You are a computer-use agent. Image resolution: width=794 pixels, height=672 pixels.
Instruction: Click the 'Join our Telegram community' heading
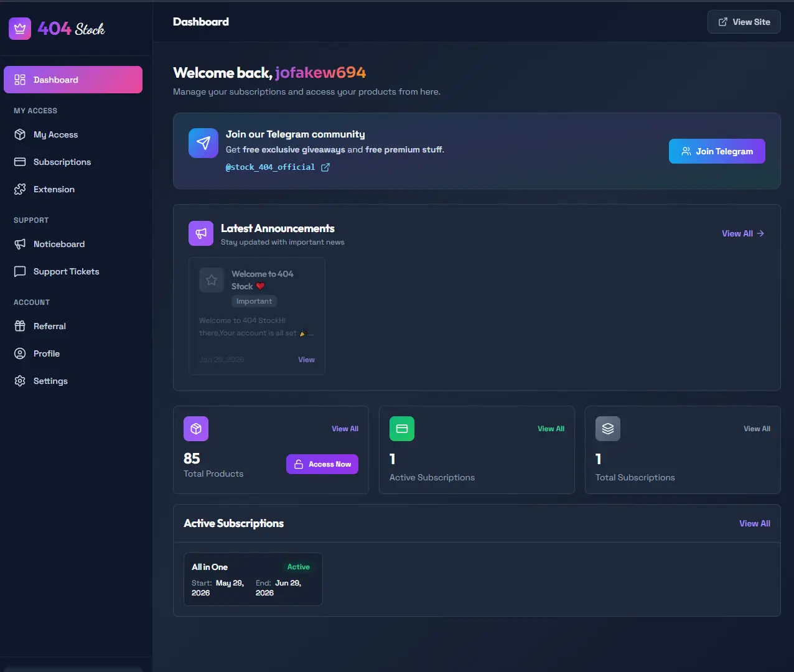pyautogui.click(x=295, y=134)
